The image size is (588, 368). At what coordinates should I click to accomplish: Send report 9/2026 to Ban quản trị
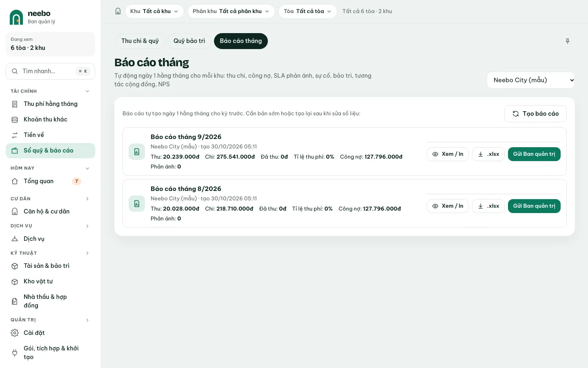[534, 154]
